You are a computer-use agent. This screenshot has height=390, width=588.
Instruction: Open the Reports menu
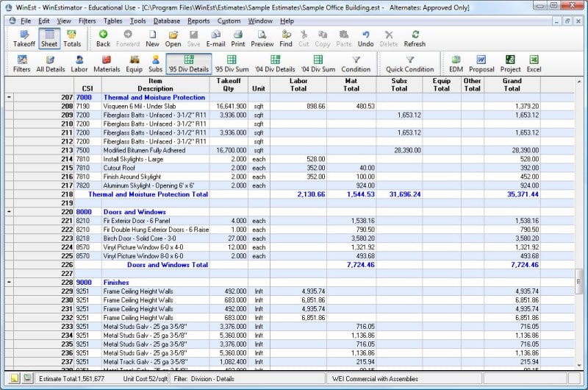coord(198,21)
